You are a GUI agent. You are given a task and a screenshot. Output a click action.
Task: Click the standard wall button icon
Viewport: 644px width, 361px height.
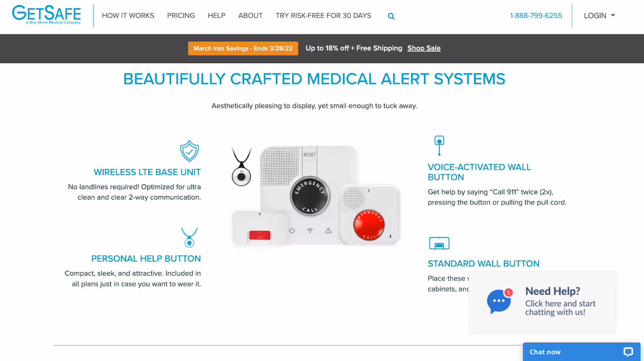(x=439, y=243)
